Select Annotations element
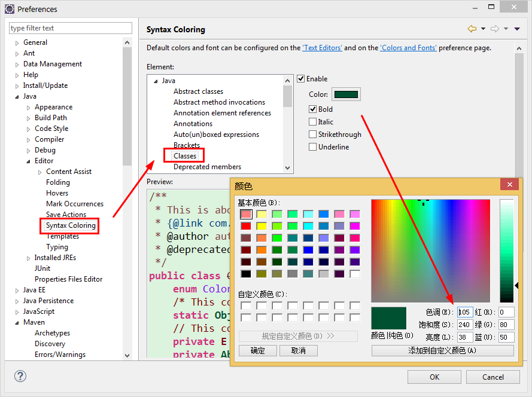The height and width of the screenshot is (397, 532). (193, 123)
